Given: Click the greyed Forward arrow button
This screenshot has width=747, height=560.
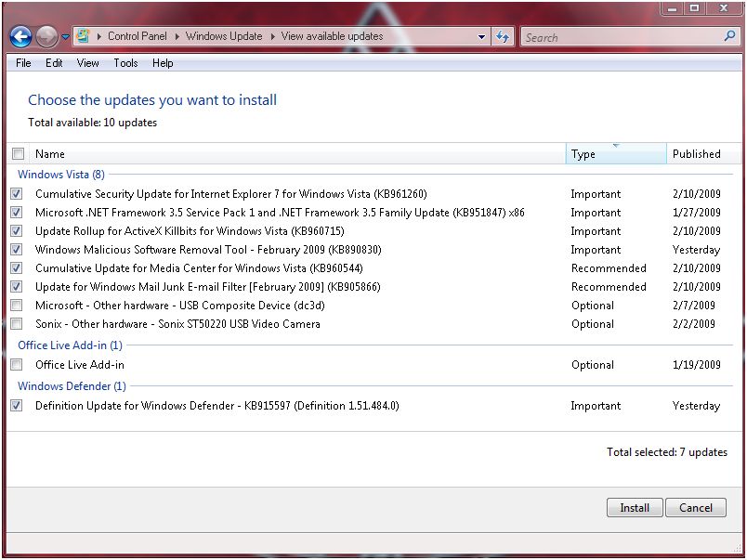Looking at the screenshot, I should pos(46,36).
